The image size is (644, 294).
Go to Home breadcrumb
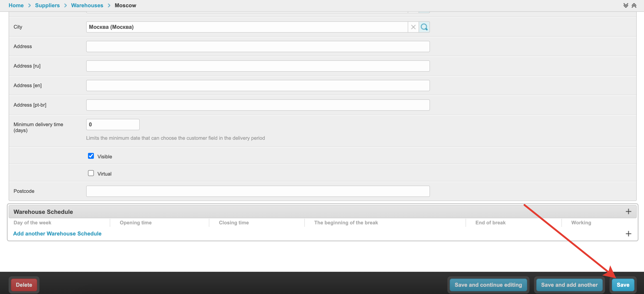coord(16,5)
